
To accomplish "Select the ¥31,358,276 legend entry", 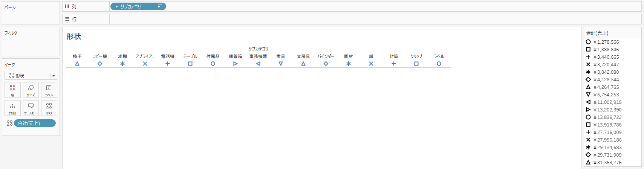I will point(607,162).
